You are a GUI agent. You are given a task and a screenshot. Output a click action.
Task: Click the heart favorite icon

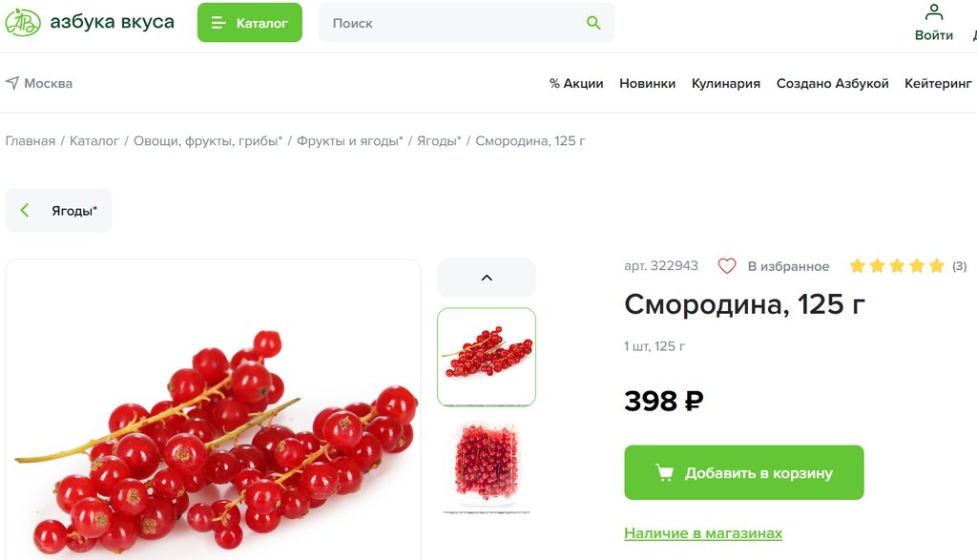[726, 266]
